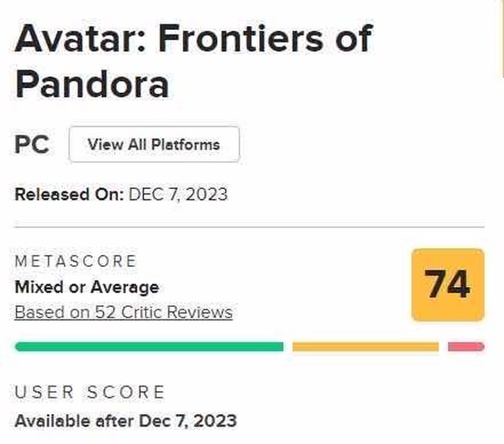
Task: Click the Dec 7, 2023 user score date
Action: (187, 420)
